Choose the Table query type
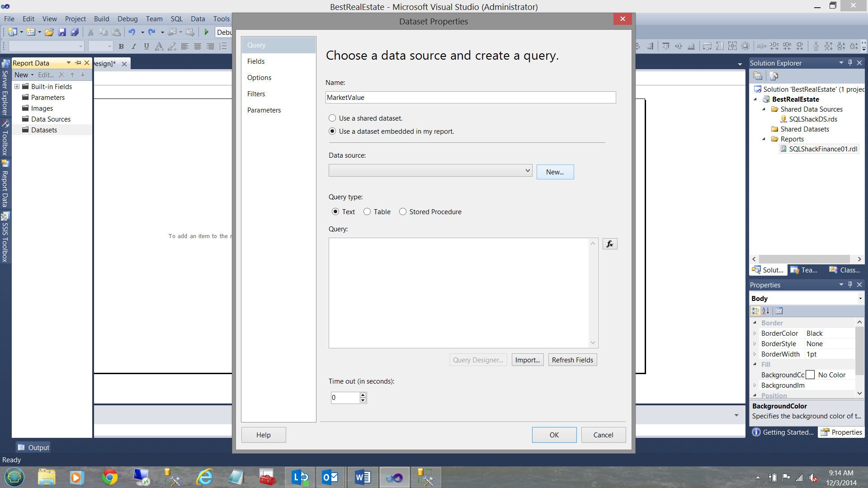 (367, 212)
